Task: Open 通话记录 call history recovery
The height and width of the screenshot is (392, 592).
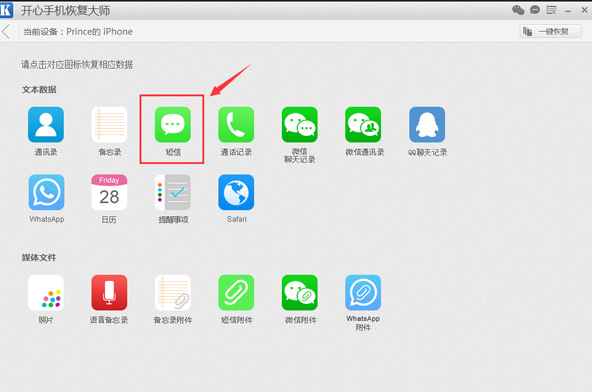Action: click(x=236, y=125)
